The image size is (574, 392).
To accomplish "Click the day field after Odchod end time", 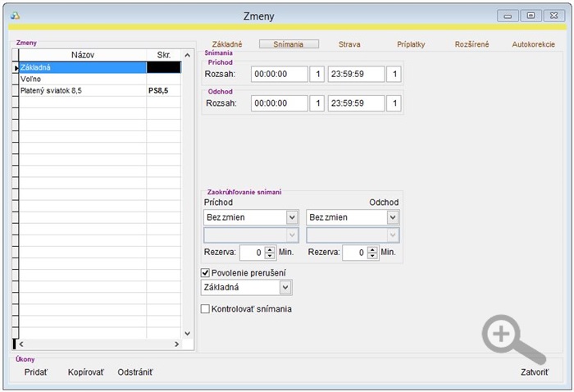I will [x=394, y=103].
